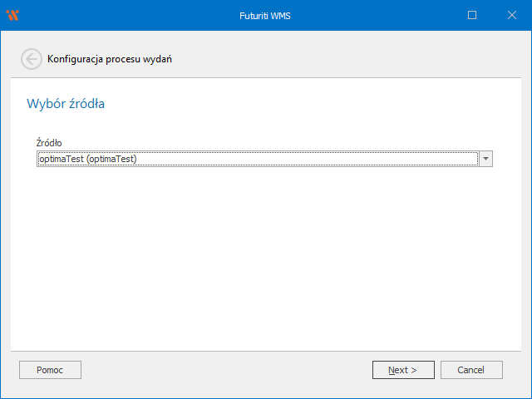The height and width of the screenshot is (399, 532).
Task: Open help with the Pomoc button
Action: pyautogui.click(x=50, y=370)
